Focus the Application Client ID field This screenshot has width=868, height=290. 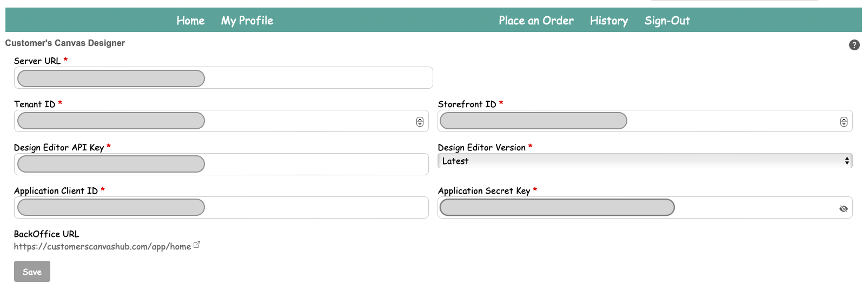tap(221, 208)
